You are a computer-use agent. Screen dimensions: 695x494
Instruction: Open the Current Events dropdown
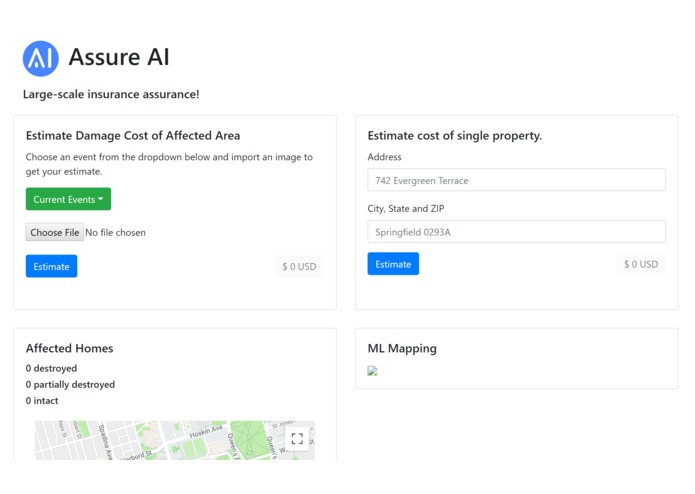[x=68, y=199]
